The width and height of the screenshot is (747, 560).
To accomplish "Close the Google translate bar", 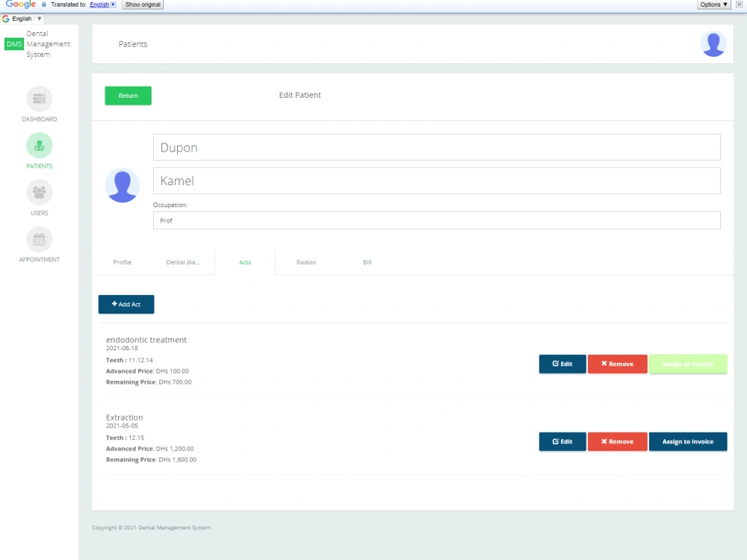I will coord(739,4).
